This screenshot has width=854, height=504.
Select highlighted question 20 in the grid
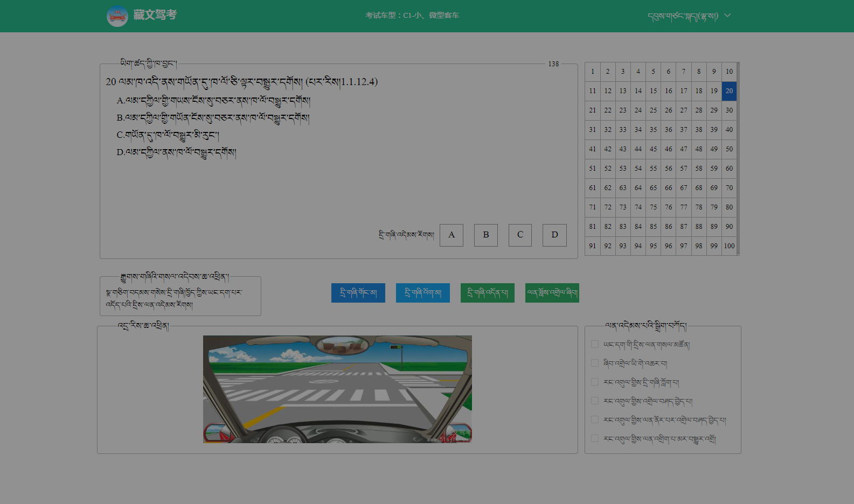pyautogui.click(x=729, y=91)
